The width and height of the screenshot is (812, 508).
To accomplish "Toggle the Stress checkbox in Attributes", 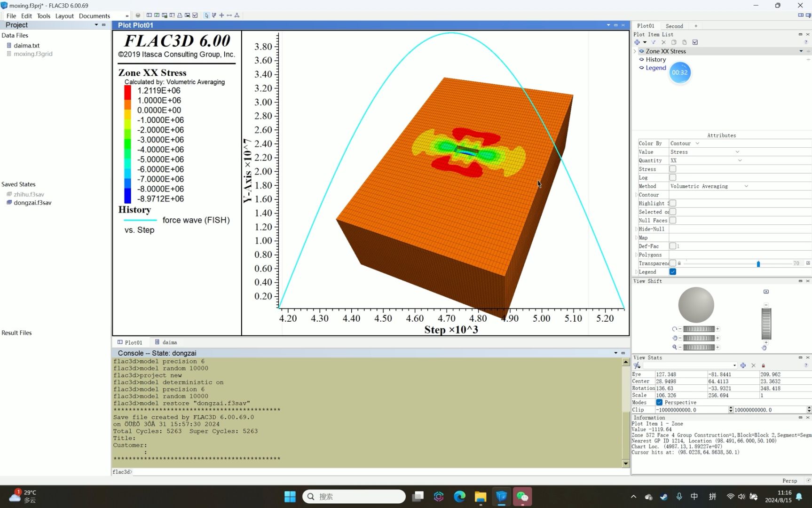I will click(x=673, y=169).
